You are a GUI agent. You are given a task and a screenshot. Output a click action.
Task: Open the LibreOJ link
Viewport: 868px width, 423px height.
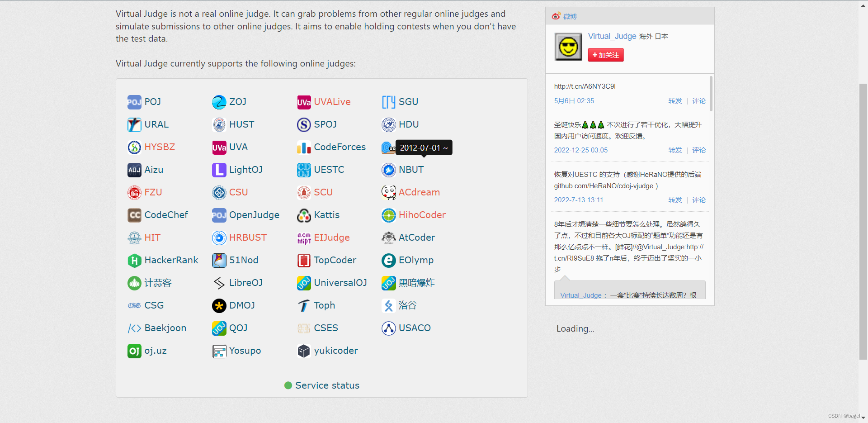coord(246,283)
